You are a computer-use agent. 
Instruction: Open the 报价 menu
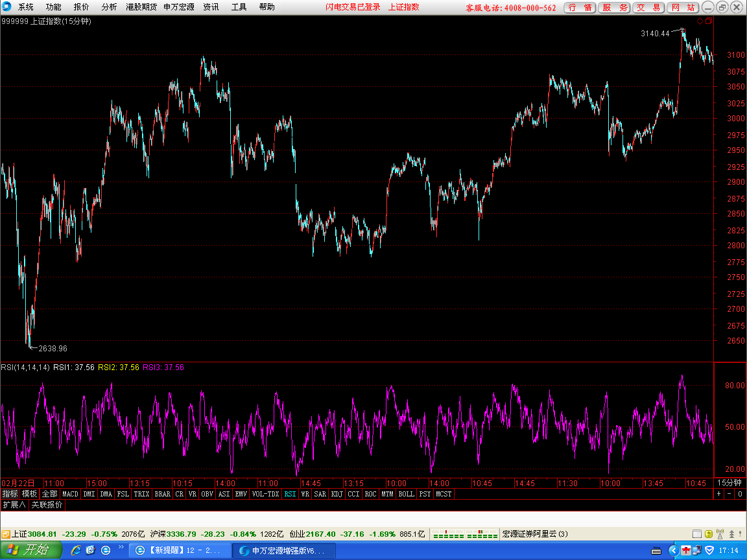pos(81,7)
